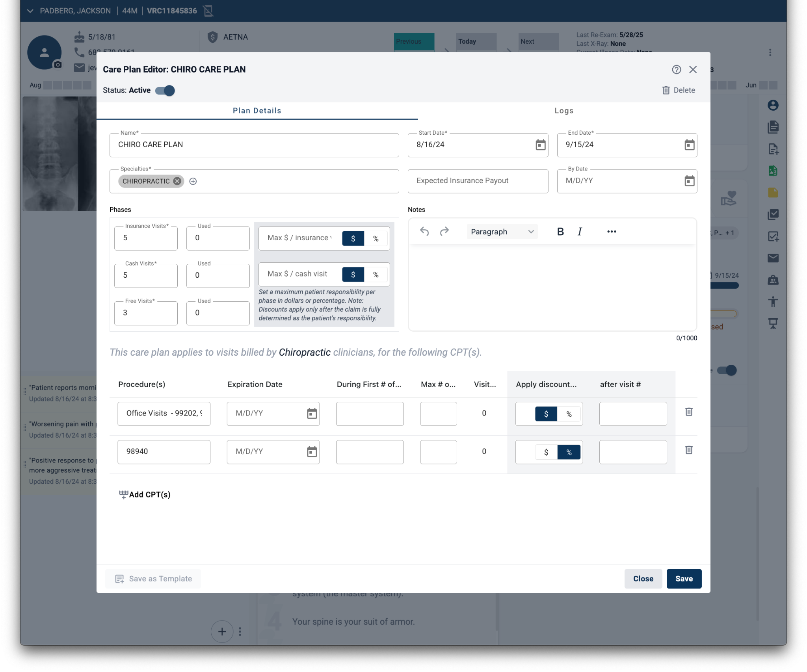Image resolution: width=807 pixels, height=672 pixels.
Task: Expand the patient header chevron
Action: pos(30,11)
